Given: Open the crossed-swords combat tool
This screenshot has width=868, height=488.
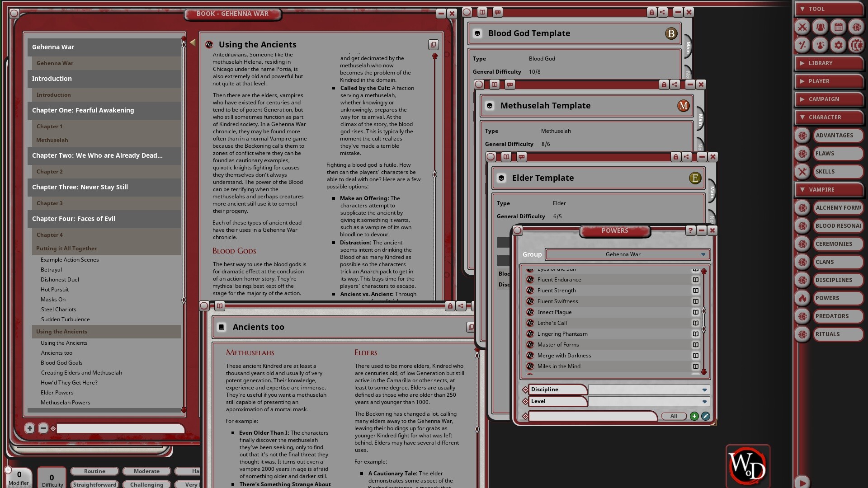Looking at the screenshot, I should [802, 27].
